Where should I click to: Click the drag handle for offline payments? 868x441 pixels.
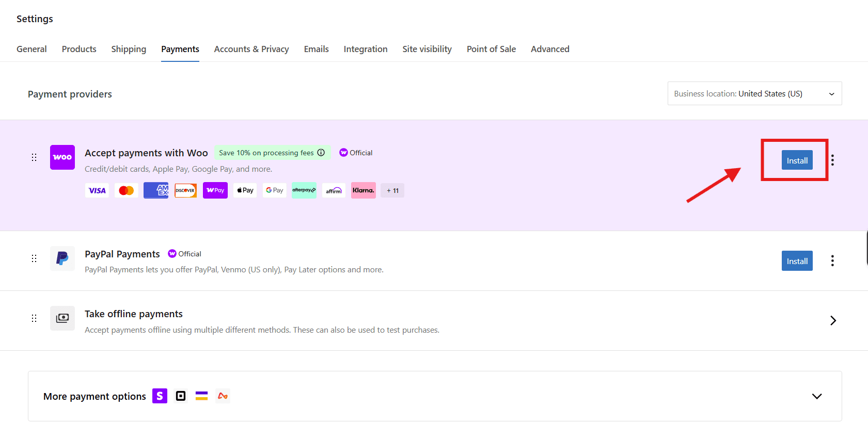pyautogui.click(x=34, y=318)
